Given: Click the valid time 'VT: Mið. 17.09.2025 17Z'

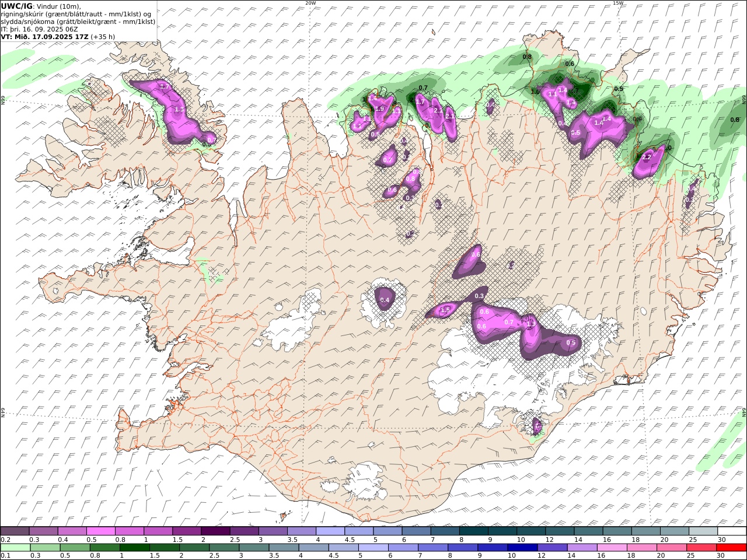Looking at the screenshot, I should click(45, 36).
